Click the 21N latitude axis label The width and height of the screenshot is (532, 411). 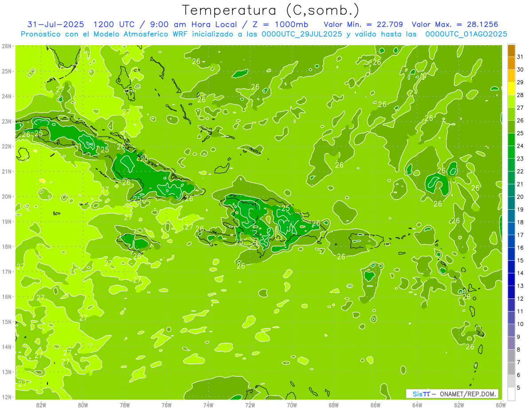pos(7,172)
